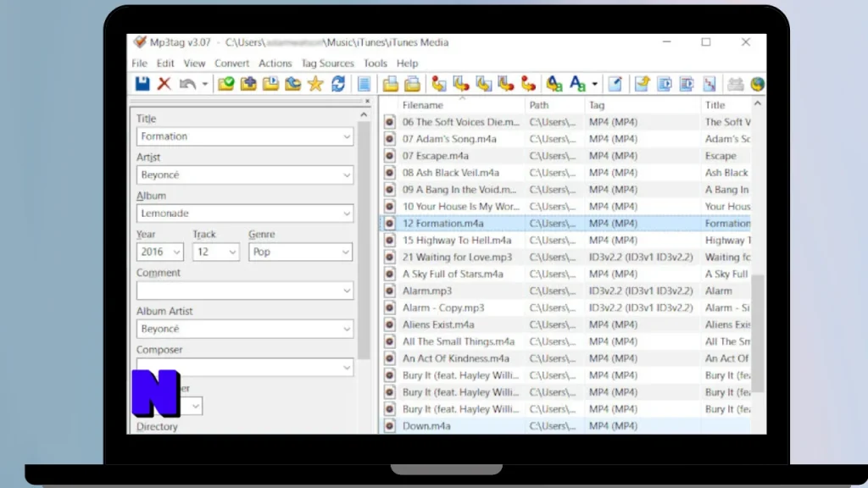Close the tag panel with small x
The height and width of the screenshot is (488, 868).
367,102
